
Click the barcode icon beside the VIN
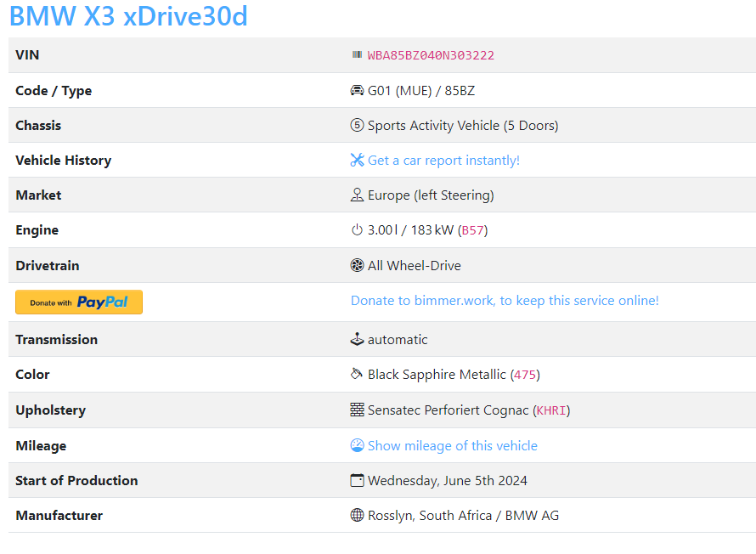pyautogui.click(x=357, y=54)
